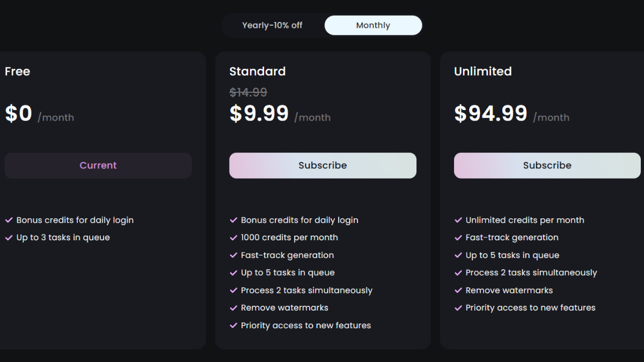Screen dimensions: 644x362
Task: Click the Unlimited plan title
Action: pos(482,71)
